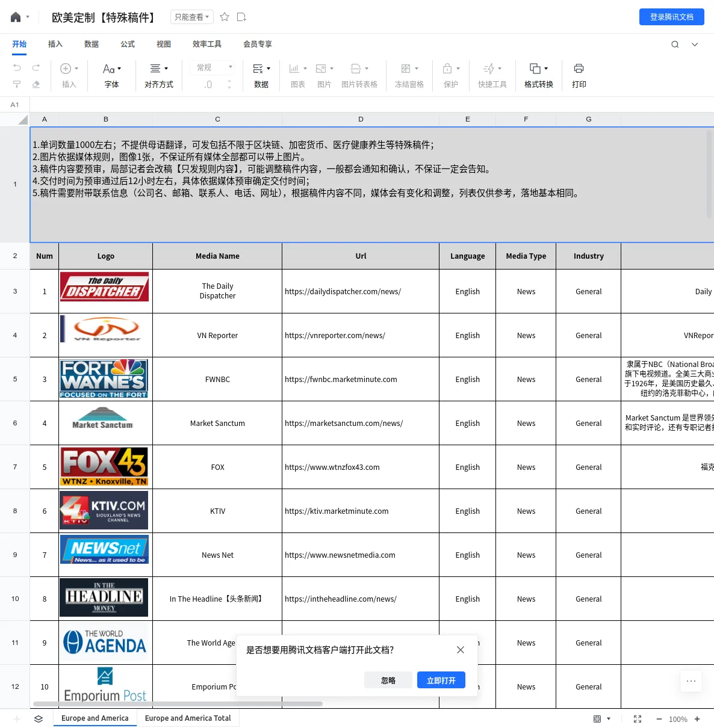Click the The Daily Dispatcher logo thumbnail
This screenshot has width=714, height=728.
click(105, 286)
